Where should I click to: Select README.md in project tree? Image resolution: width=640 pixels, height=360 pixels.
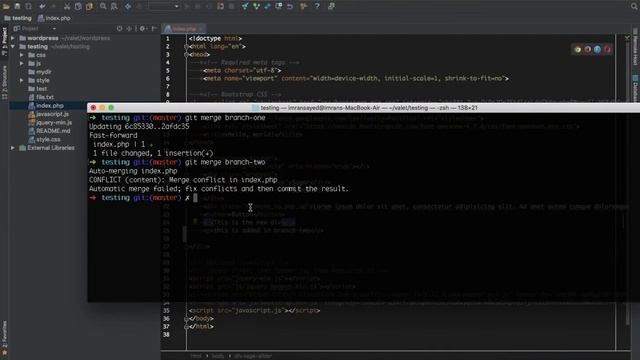coord(49,131)
